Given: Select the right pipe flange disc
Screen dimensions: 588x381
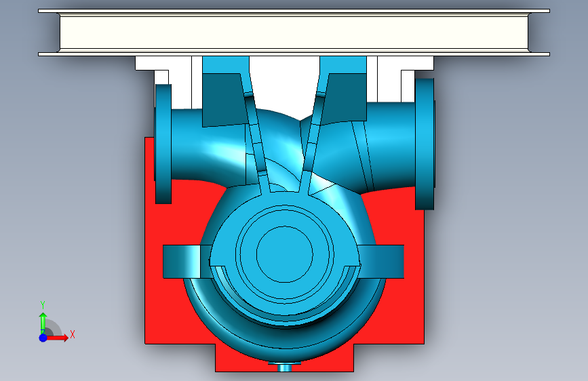Looking at the screenshot, I should pos(425,144).
